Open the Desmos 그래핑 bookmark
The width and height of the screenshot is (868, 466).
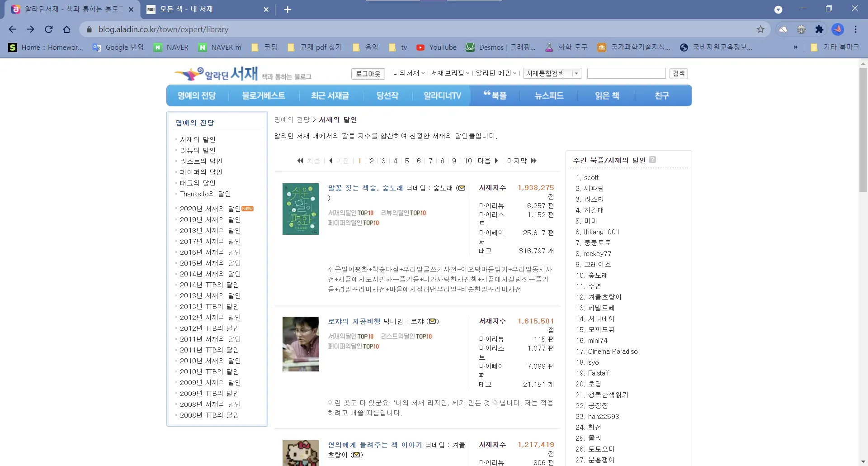500,47
